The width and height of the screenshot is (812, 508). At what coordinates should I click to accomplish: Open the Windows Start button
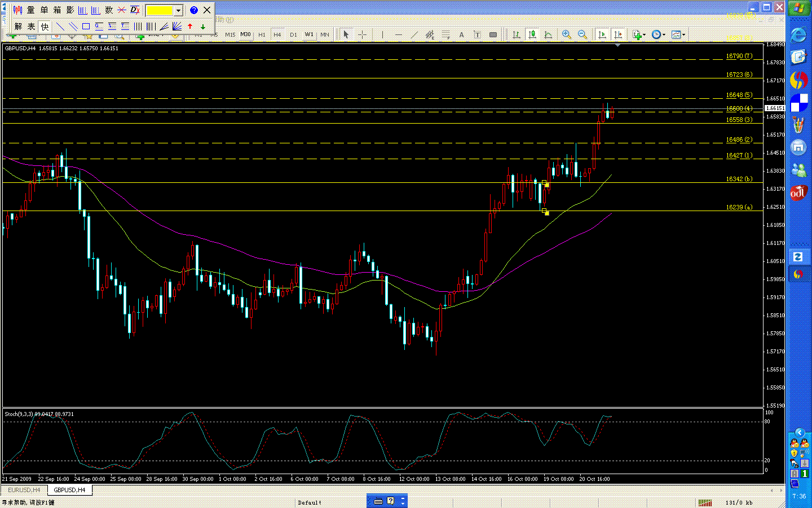click(x=799, y=9)
